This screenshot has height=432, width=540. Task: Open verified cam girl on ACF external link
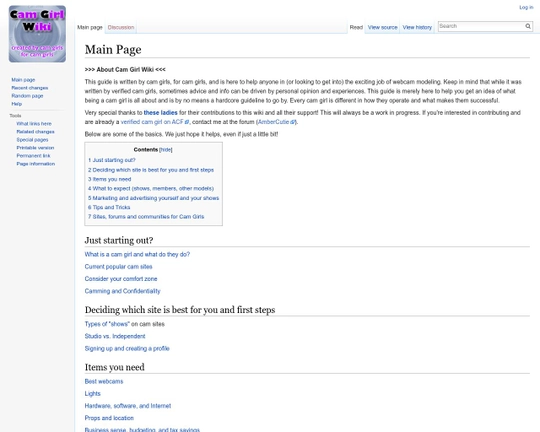pyautogui.click(x=155, y=122)
